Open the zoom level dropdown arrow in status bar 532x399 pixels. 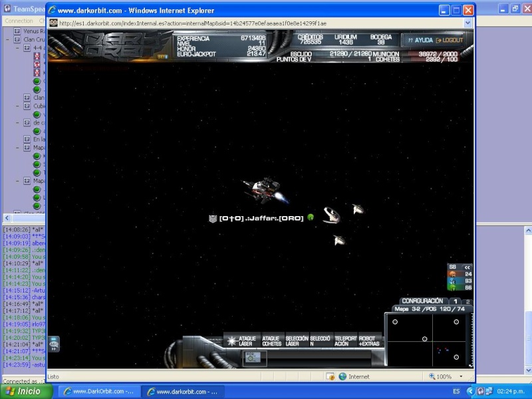pyautogui.click(x=461, y=376)
